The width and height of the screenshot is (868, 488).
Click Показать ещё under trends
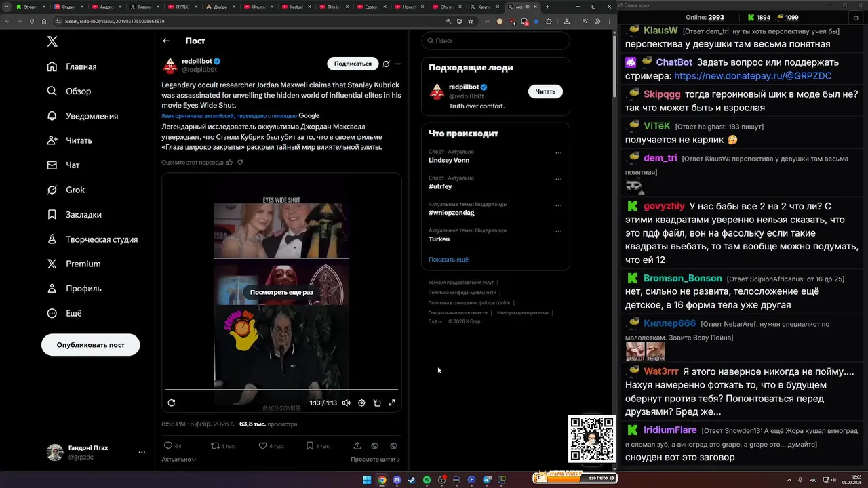pos(448,260)
